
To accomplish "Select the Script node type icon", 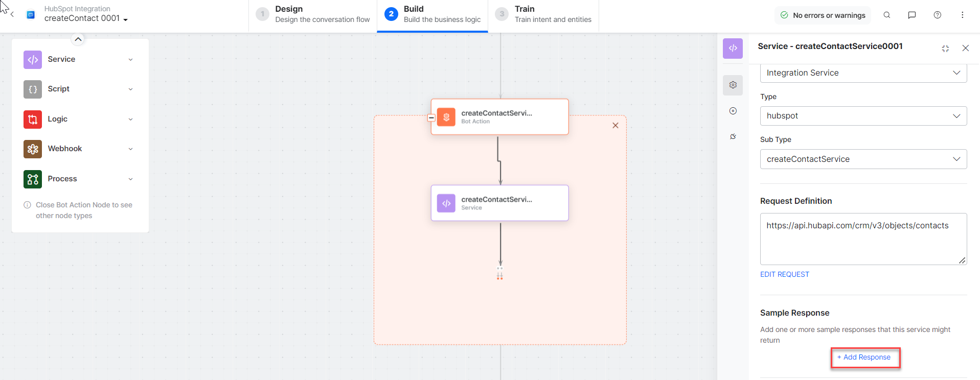I will [x=33, y=89].
